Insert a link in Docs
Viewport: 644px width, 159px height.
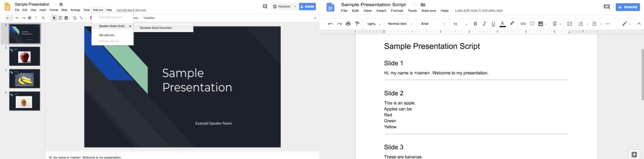coord(523,24)
